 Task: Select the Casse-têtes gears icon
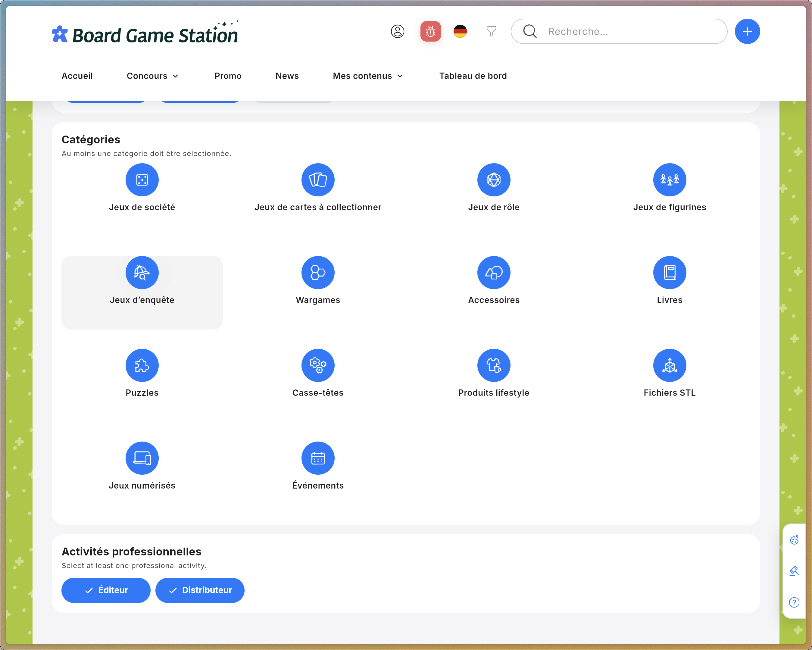click(x=318, y=365)
